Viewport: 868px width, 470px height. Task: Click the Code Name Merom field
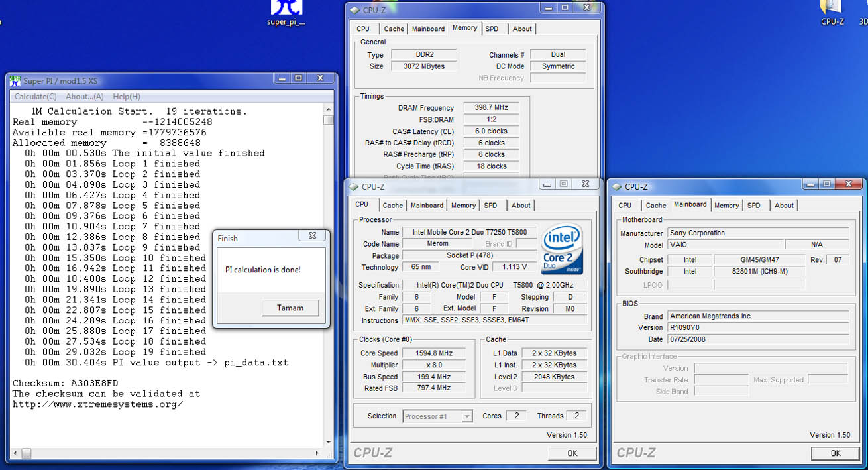437,244
